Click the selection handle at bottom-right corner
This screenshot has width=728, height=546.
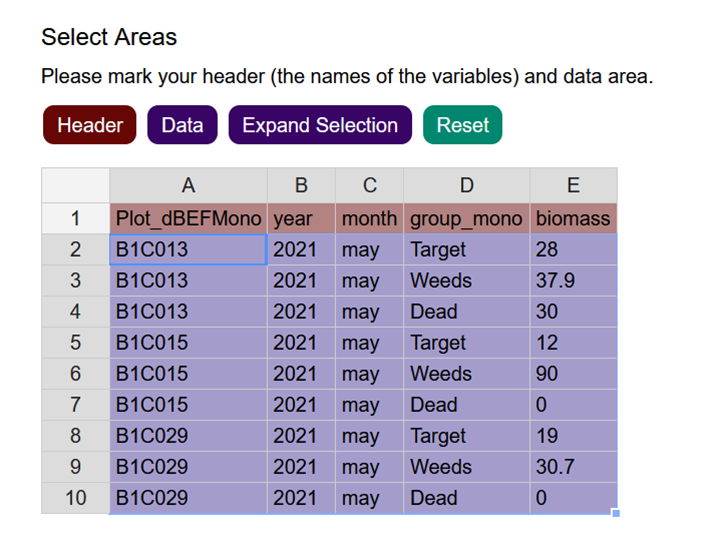tap(616, 513)
